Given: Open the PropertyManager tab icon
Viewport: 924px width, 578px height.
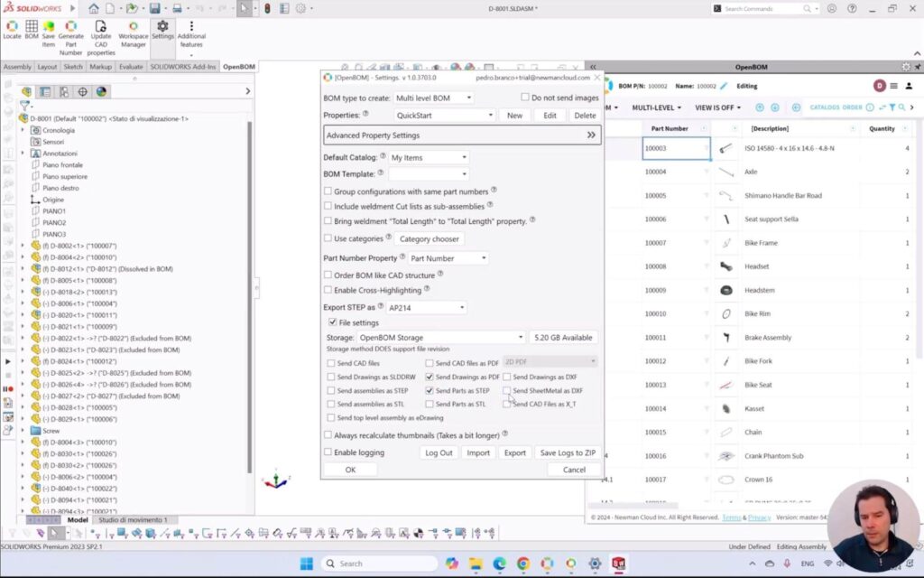Looking at the screenshot, I should (45, 91).
